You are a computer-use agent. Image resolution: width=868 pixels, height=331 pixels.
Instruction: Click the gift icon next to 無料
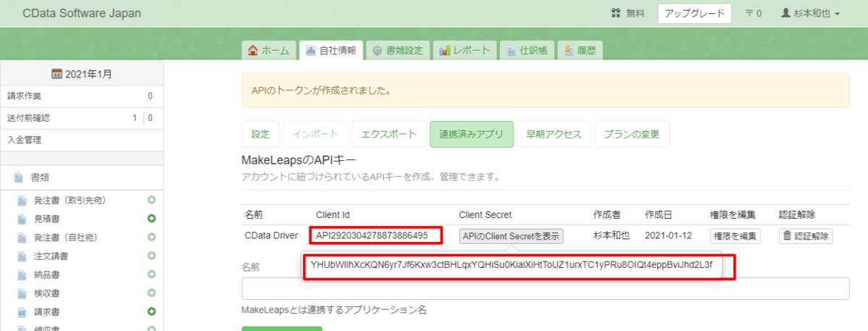616,14
